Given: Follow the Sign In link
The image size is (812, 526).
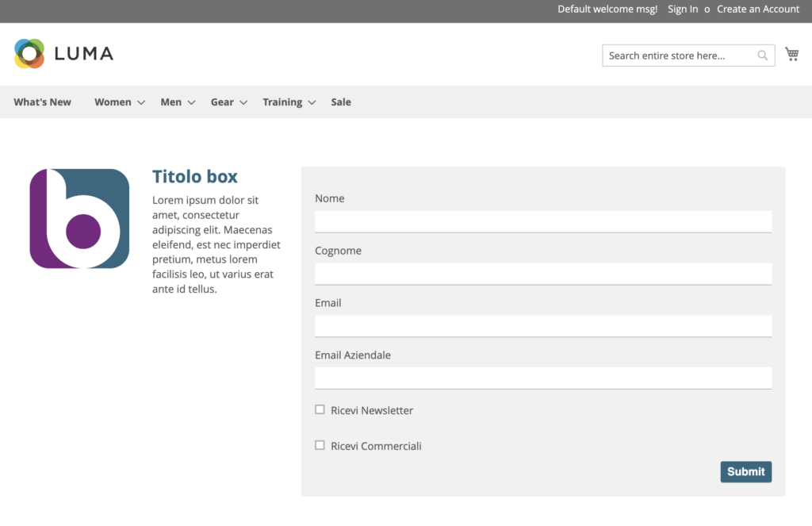Looking at the screenshot, I should pos(683,10).
